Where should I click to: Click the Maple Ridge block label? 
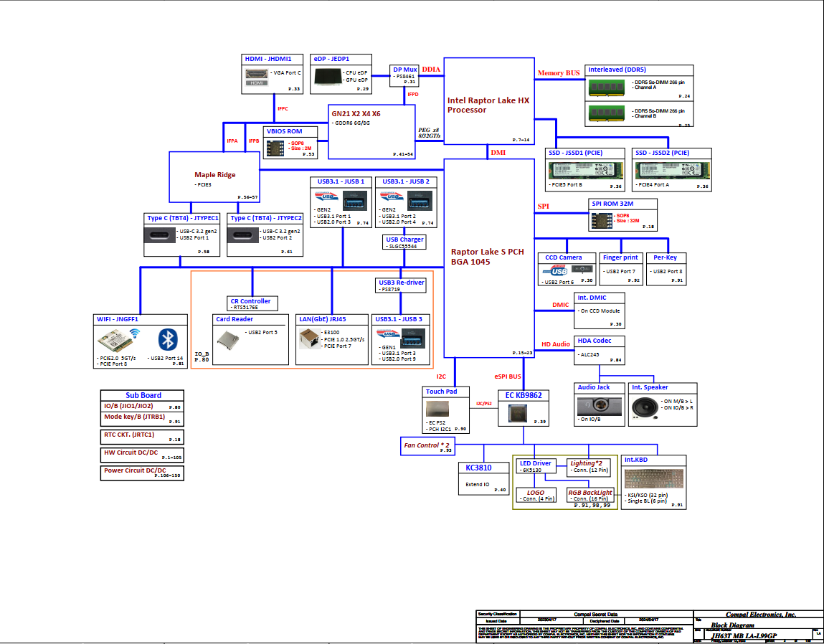point(214,174)
